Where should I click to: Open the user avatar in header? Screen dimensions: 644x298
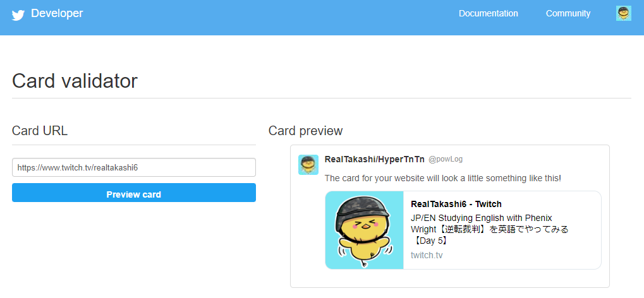coord(624,13)
